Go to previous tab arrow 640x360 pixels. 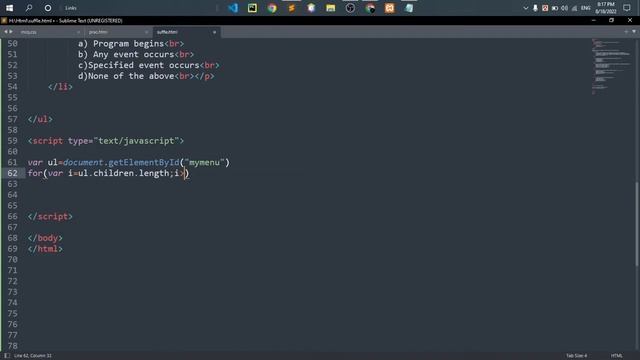coord(6,31)
